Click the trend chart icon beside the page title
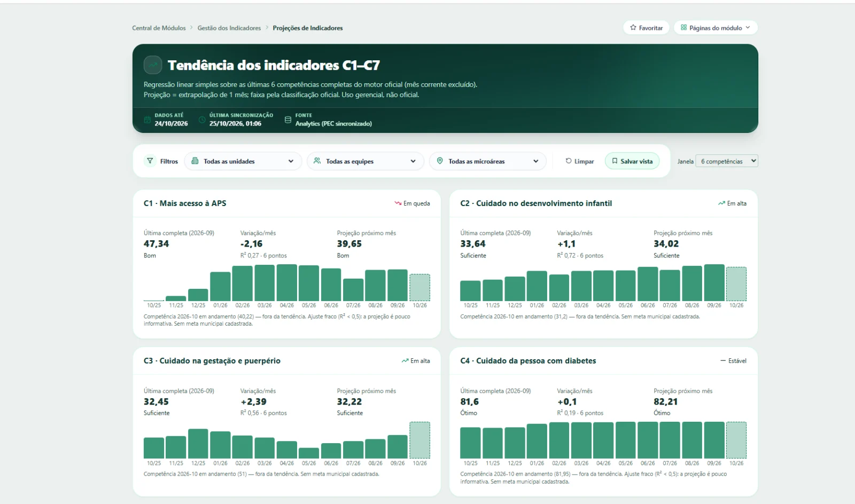 pyautogui.click(x=153, y=65)
